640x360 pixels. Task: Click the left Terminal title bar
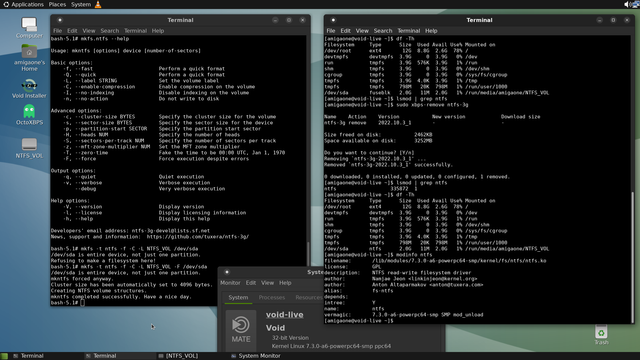pyautogui.click(x=180, y=20)
